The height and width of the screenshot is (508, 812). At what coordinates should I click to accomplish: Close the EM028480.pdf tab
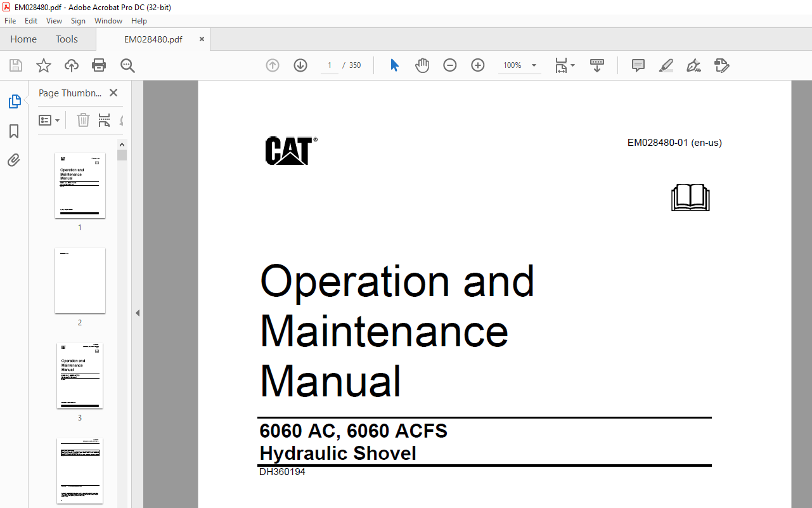click(202, 39)
